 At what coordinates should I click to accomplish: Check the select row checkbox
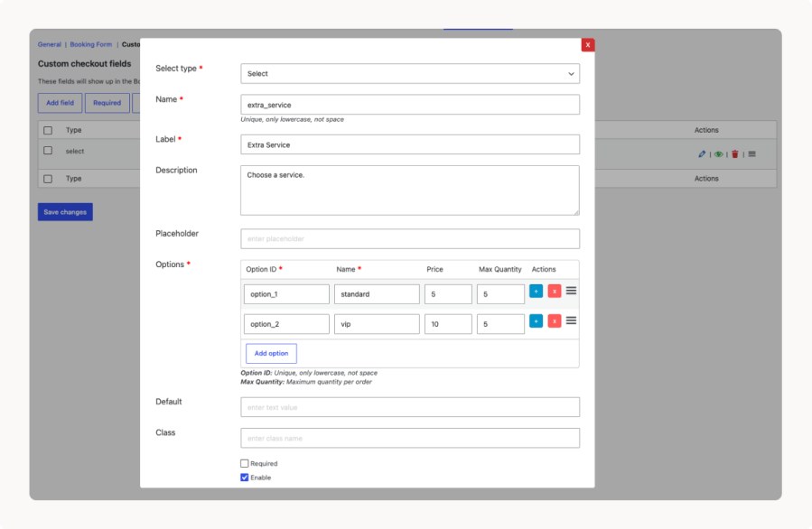coord(48,150)
